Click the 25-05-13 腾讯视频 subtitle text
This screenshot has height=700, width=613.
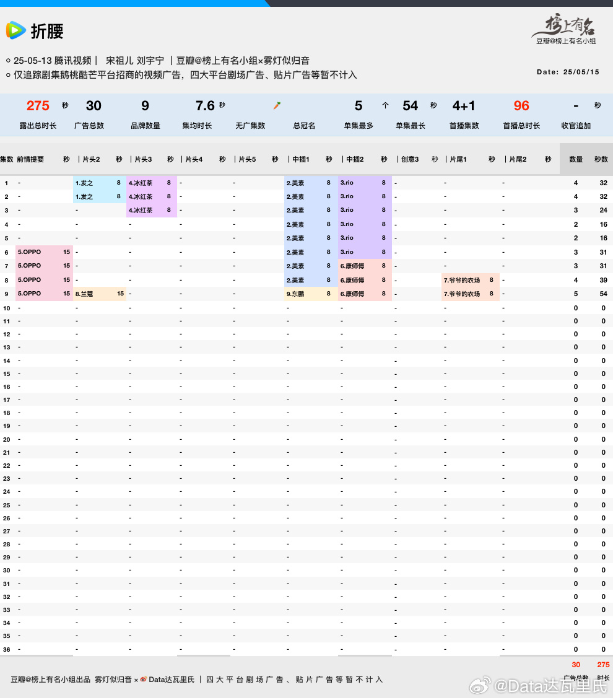pos(52,61)
